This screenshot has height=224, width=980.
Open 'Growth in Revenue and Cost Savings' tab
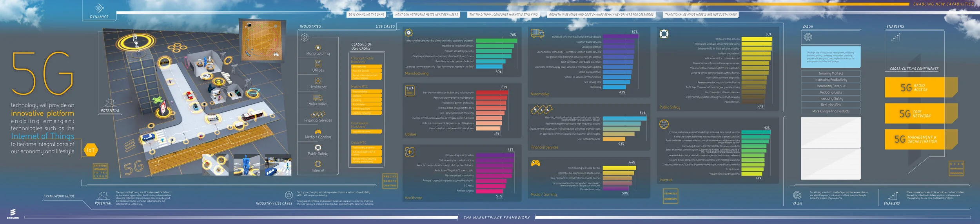pos(601,14)
